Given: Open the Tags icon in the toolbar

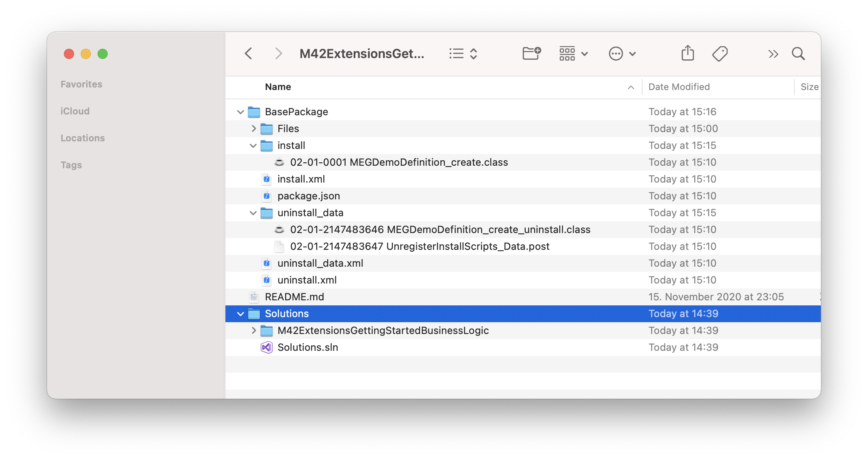Looking at the screenshot, I should click(x=720, y=53).
